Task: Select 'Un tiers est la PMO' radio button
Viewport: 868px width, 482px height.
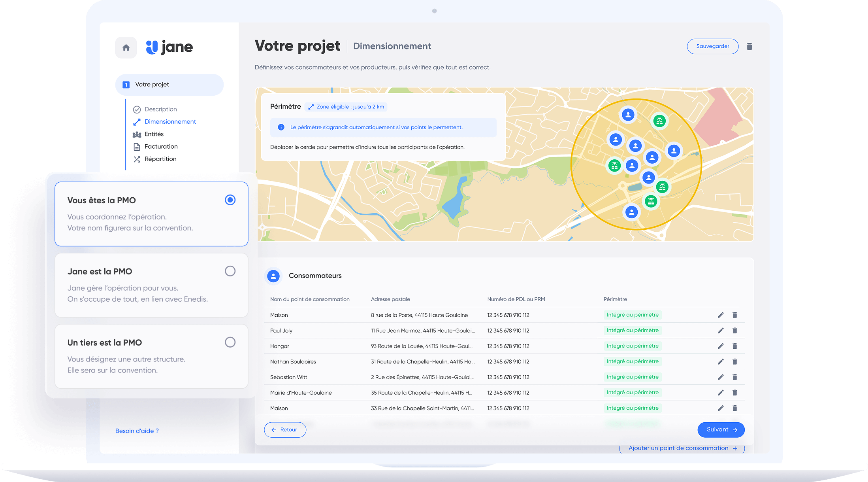Action: point(230,342)
